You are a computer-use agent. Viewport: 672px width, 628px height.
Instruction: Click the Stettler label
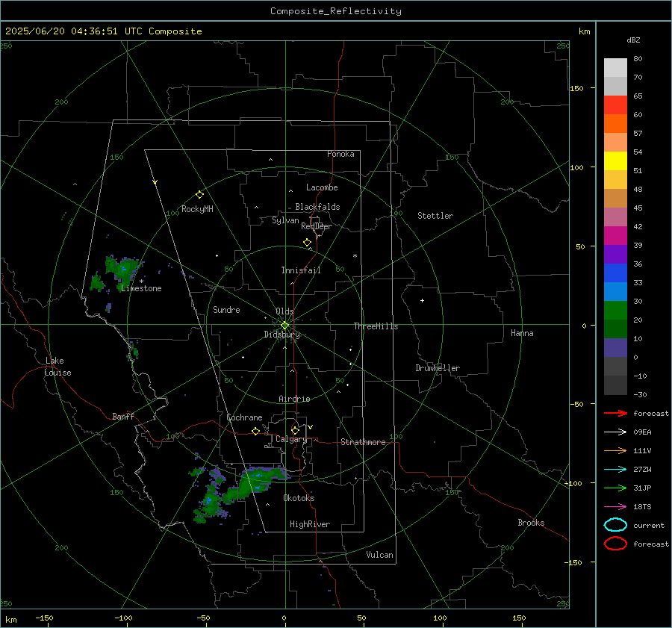pos(435,216)
